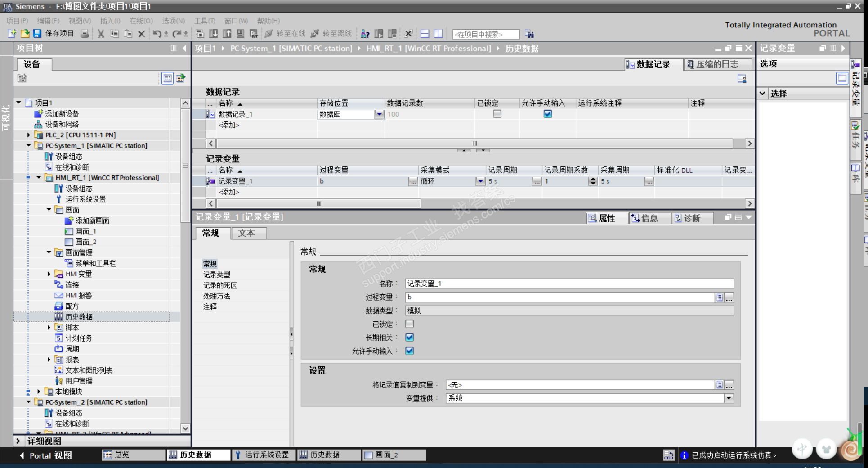Image resolution: width=868 pixels, height=468 pixels.
Task: Click the Upload from device icon
Action: click(x=227, y=34)
